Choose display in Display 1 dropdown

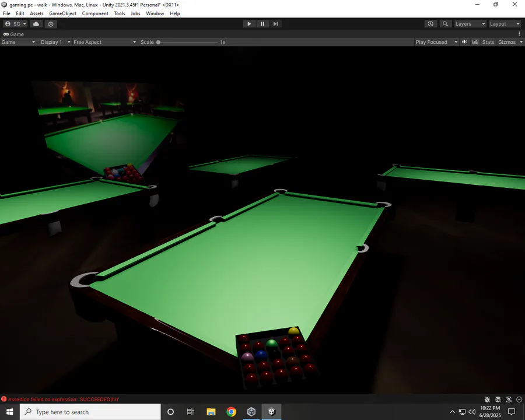(55, 42)
